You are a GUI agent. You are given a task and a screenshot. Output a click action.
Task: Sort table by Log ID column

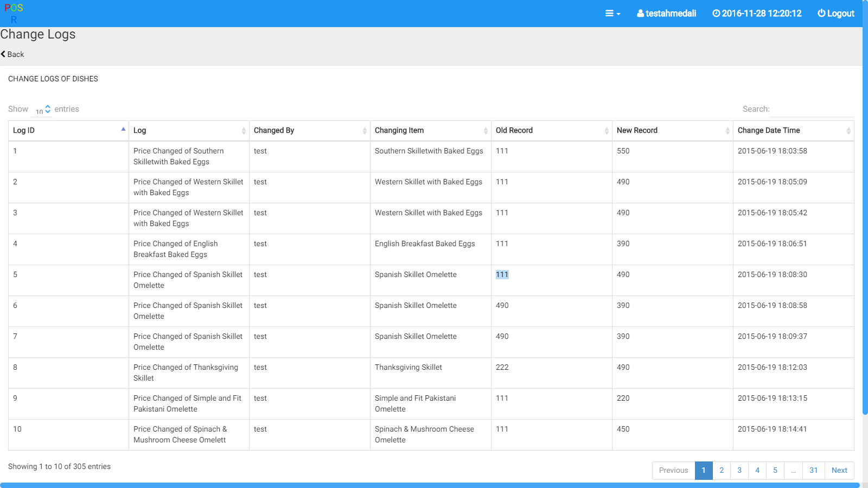coord(68,131)
